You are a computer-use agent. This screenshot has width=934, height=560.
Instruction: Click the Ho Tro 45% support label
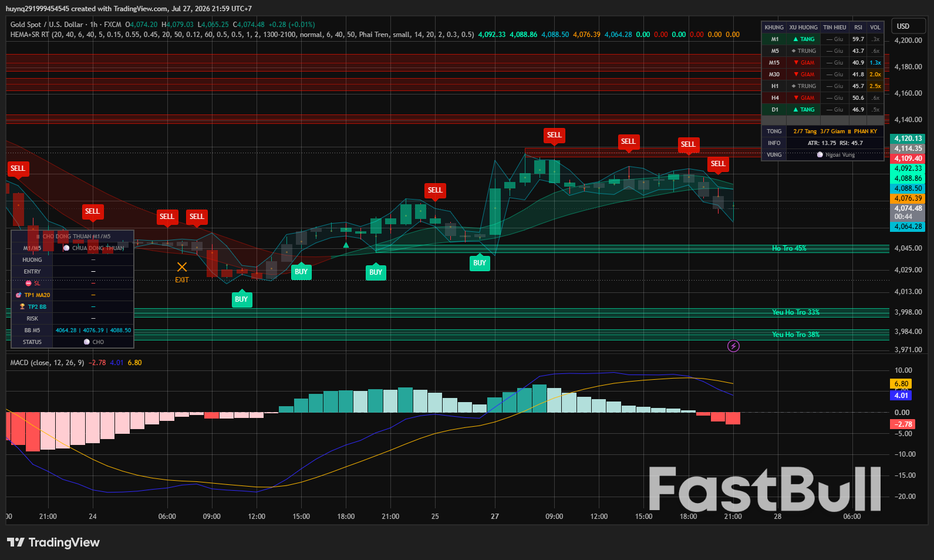coord(789,248)
